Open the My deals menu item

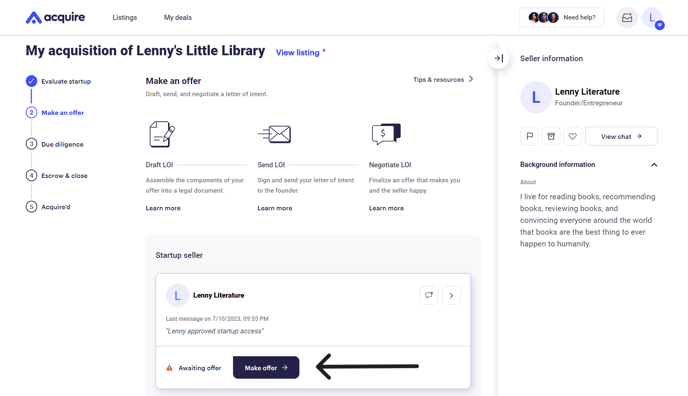click(x=178, y=18)
